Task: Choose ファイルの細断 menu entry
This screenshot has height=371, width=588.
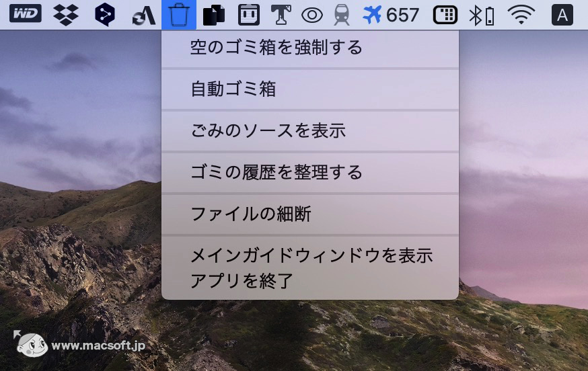Action: point(310,214)
